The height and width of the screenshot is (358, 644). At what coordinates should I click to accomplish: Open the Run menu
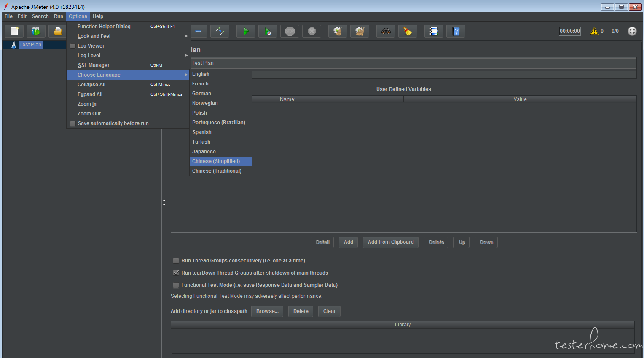pyautogui.click(x=58, y=16)
